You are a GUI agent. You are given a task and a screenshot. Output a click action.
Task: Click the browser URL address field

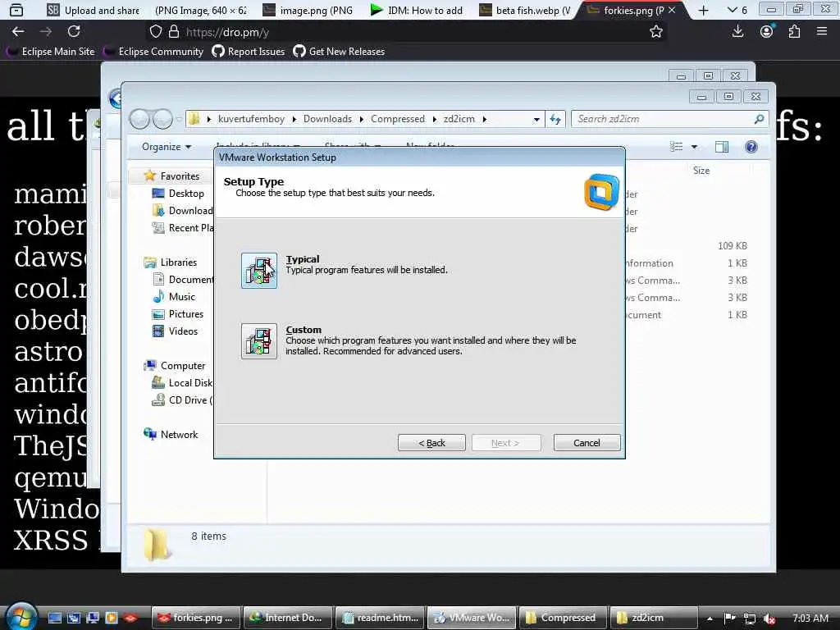tap(407, 32)
